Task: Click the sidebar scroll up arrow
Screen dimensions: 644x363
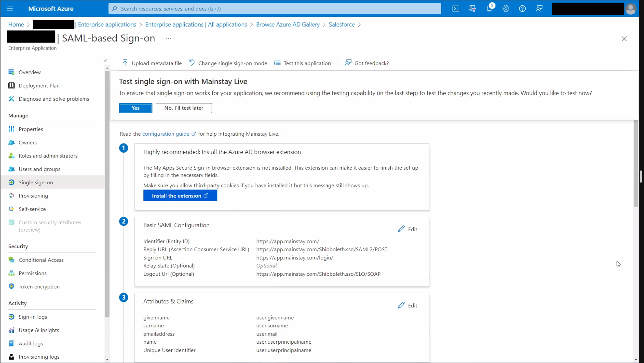Action: (107, 68)
